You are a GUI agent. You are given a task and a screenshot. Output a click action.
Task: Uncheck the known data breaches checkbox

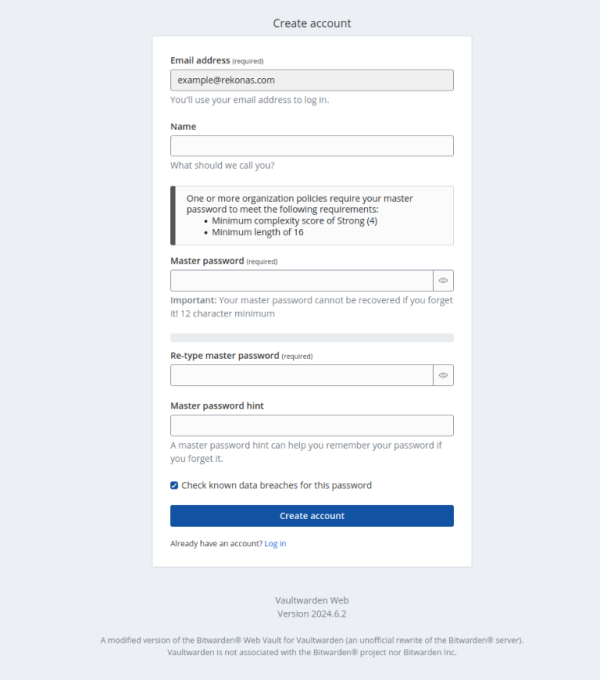pyautogui.click(x=174, y=485)
